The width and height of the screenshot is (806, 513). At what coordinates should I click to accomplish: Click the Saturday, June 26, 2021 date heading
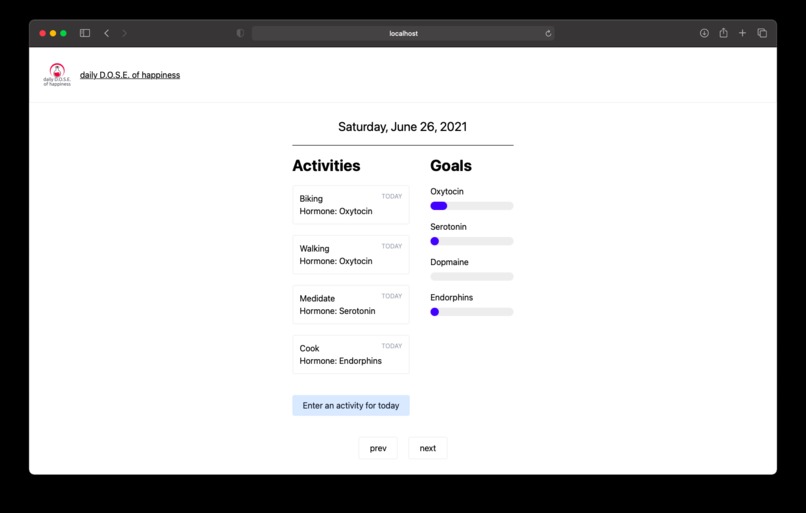pos(402,127)
